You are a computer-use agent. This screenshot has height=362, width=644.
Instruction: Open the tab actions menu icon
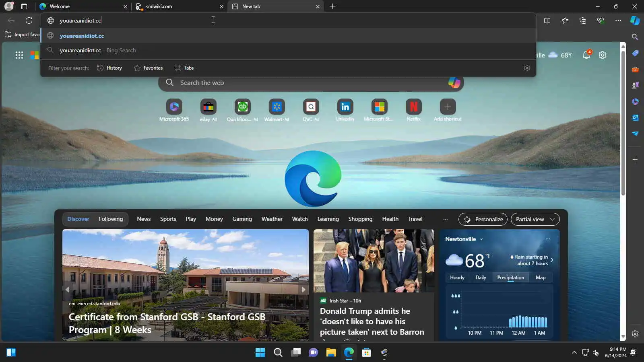tap(24, 6)
